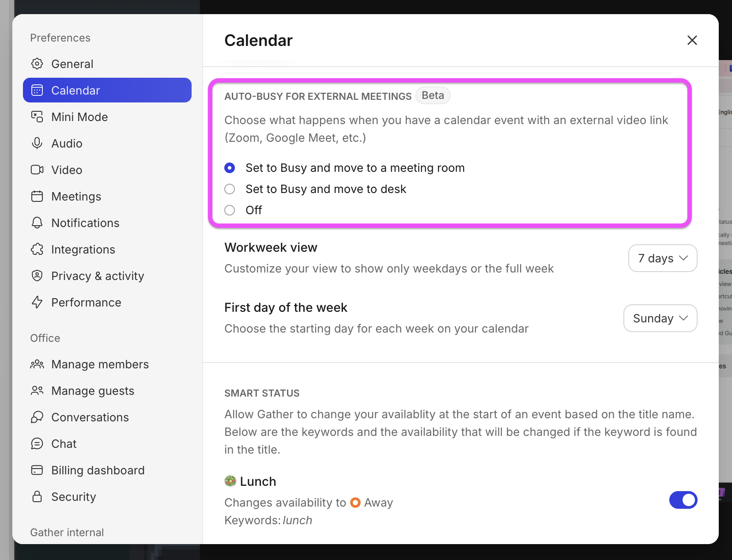Click the Chat bubble icon
732x560 pixels.
click(x=37, y=444)
